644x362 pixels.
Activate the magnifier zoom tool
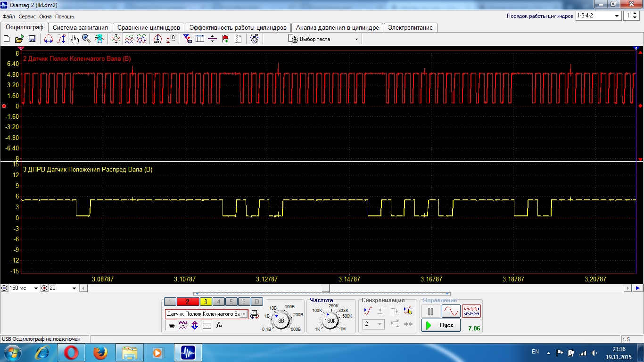point(86,39)
